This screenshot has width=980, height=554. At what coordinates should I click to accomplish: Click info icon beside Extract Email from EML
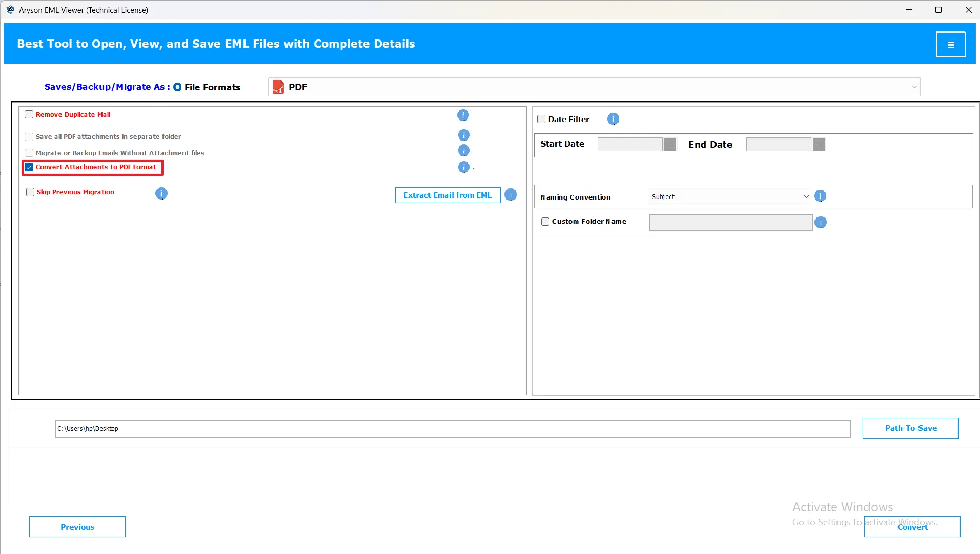pyautogui.click(x=511, y=195)
